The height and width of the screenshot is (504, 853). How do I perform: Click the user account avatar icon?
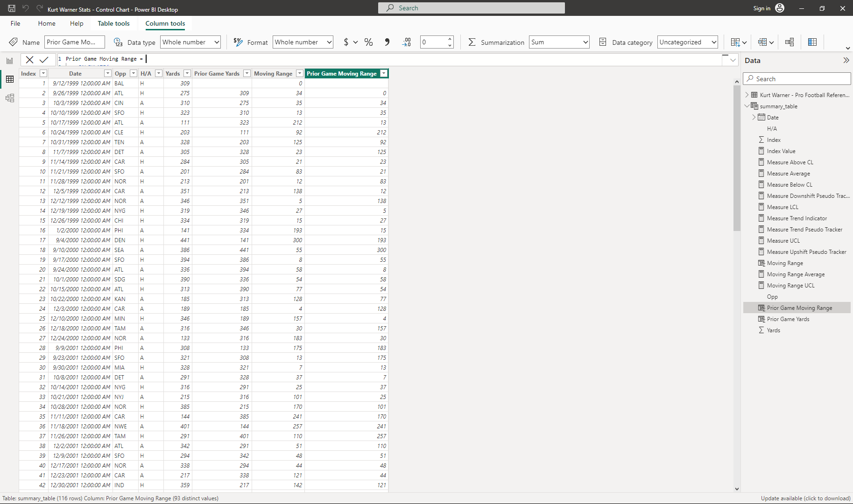pos(780,8)
